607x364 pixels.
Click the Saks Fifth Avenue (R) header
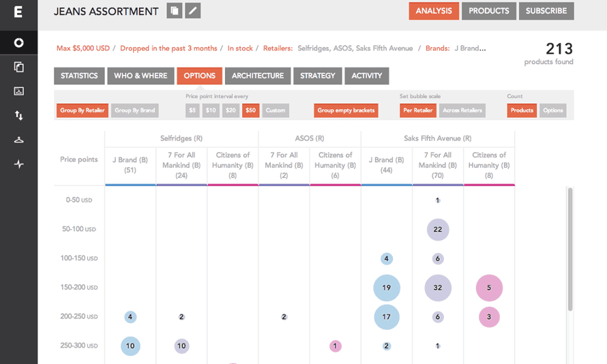[x=437, y=138]
